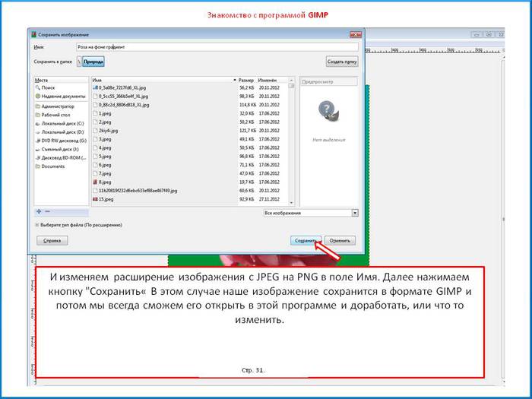Screen dimensions: 532x399
Task: Click the Отменить button
Action: (x=340, y=241)
